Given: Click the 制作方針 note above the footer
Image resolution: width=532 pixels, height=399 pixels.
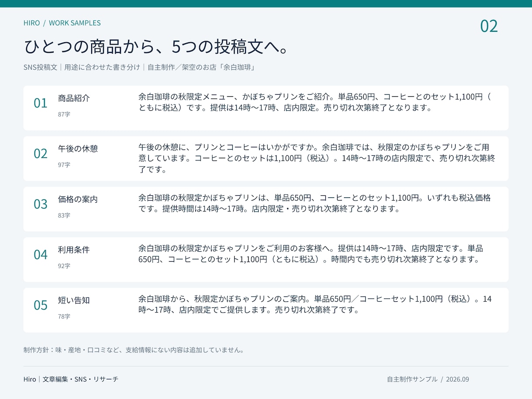Looking at the screenshot, I should pos(134,350).
